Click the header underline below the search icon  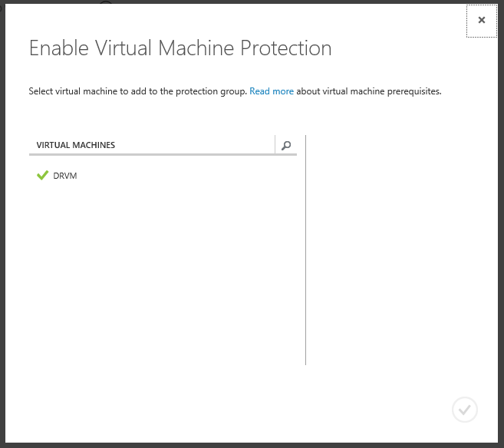(286, 156)
